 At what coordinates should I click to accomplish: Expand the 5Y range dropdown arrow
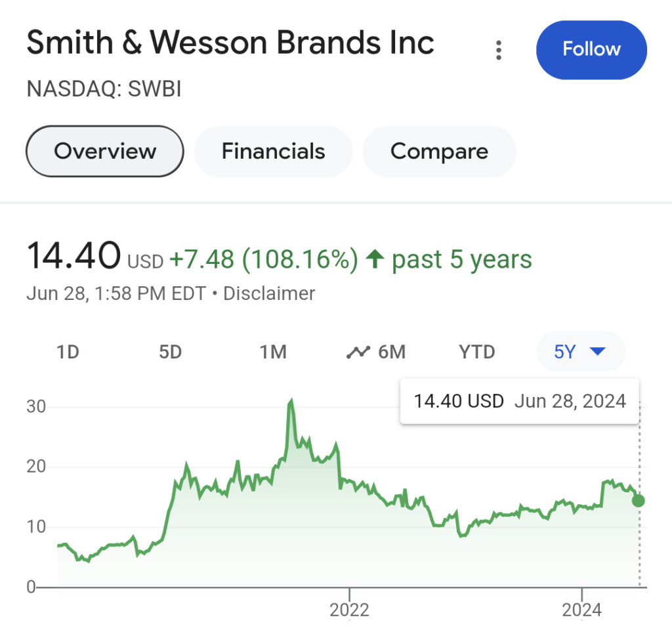click(x=597, y=352)
